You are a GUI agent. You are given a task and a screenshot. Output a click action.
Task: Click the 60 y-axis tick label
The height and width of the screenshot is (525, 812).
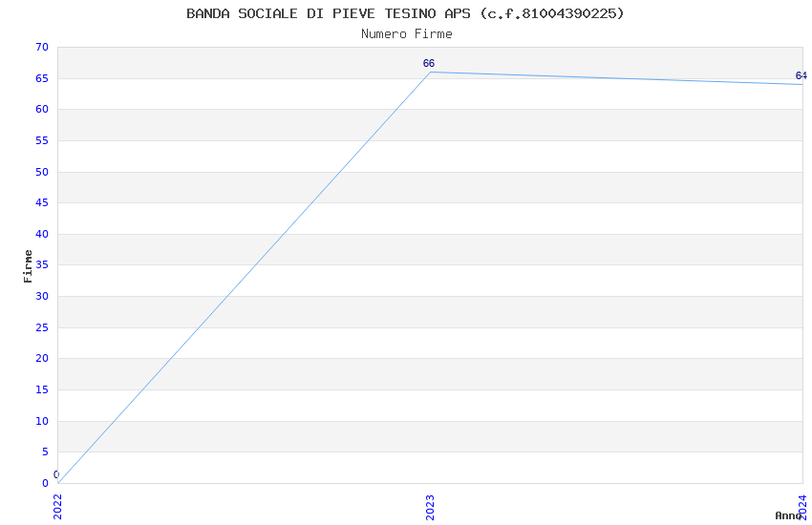[x=42, y=109]
